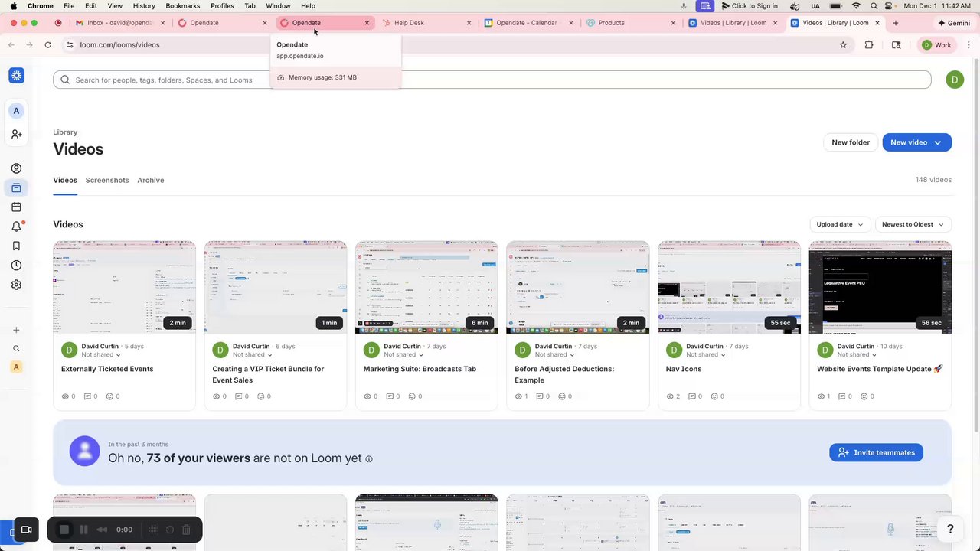Click the restart recording icon
980x551 pixels.
coord(170,530)
